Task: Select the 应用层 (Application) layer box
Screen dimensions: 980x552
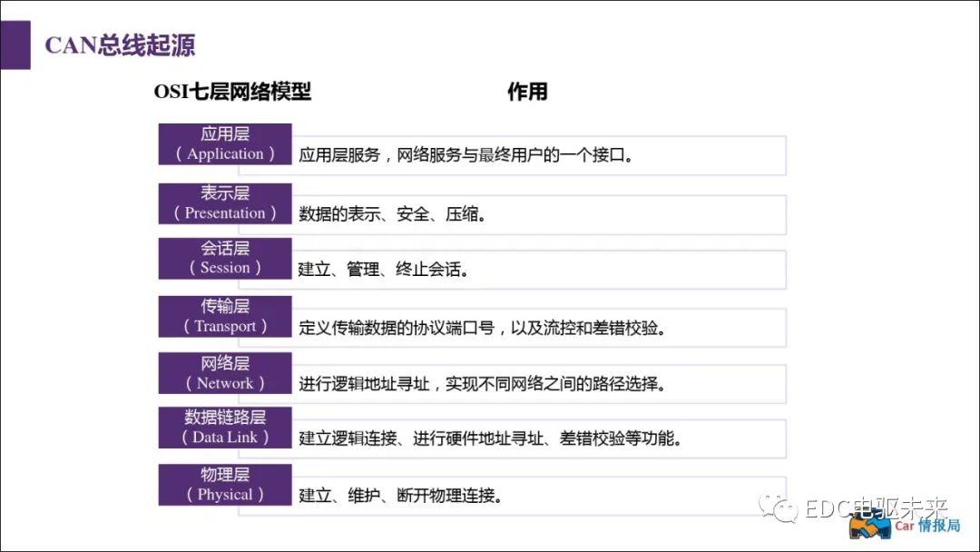Action: click(x=225, y=143)
